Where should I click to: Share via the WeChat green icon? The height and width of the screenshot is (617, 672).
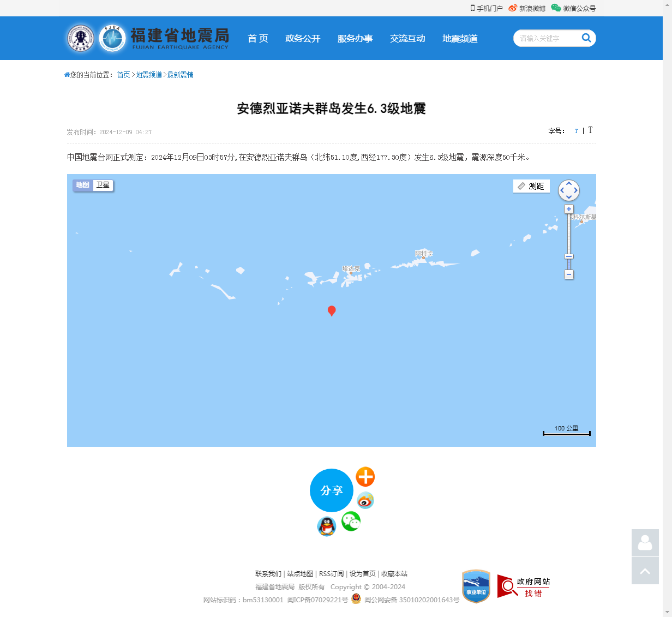[x=351, y=522]
